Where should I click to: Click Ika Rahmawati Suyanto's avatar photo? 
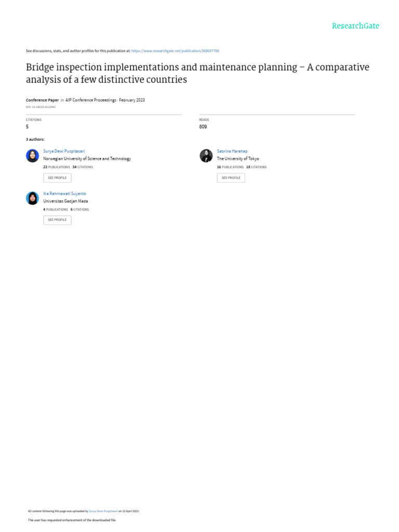[x=33, y=198]
